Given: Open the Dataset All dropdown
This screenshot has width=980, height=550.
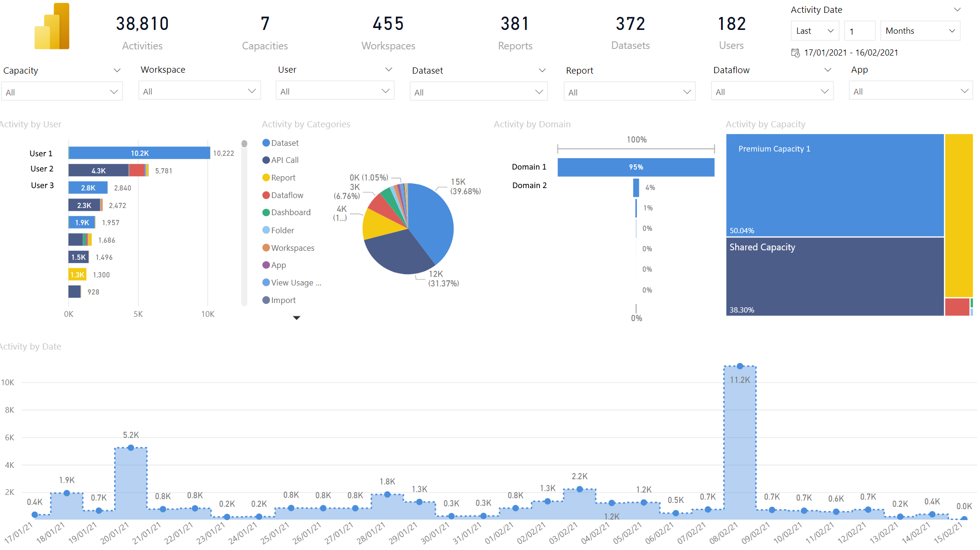Looking at the screenshot, I should click(x=479, y=92).
